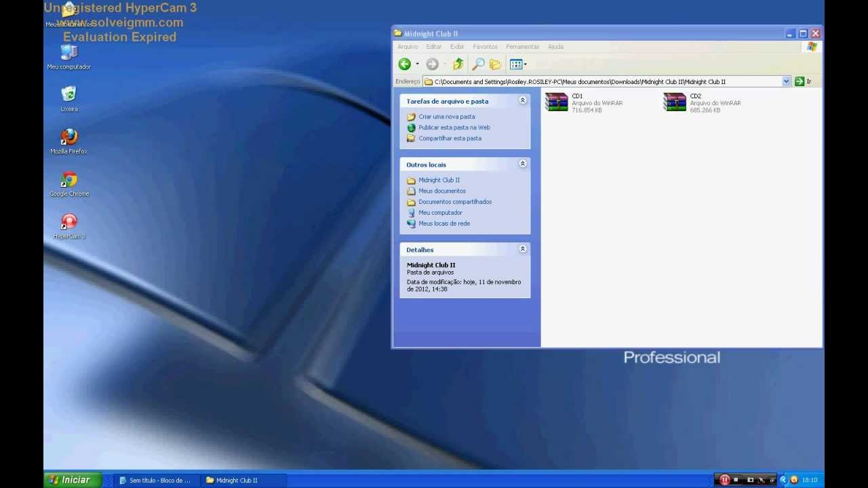Click the CD2 file name label
Image resolution: width=868 pixels, height=488 pixels.
click(696, 96)
